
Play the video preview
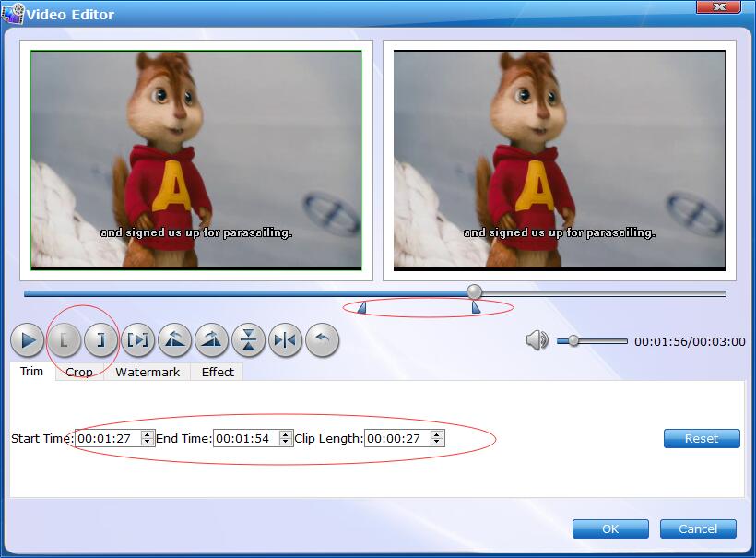[27, 340]
